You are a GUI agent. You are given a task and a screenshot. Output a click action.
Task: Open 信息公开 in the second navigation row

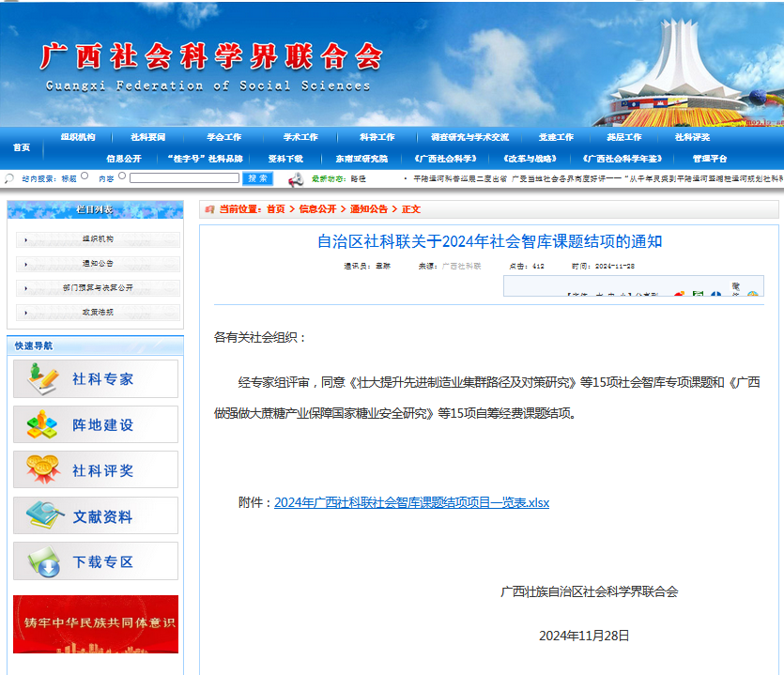124,159
